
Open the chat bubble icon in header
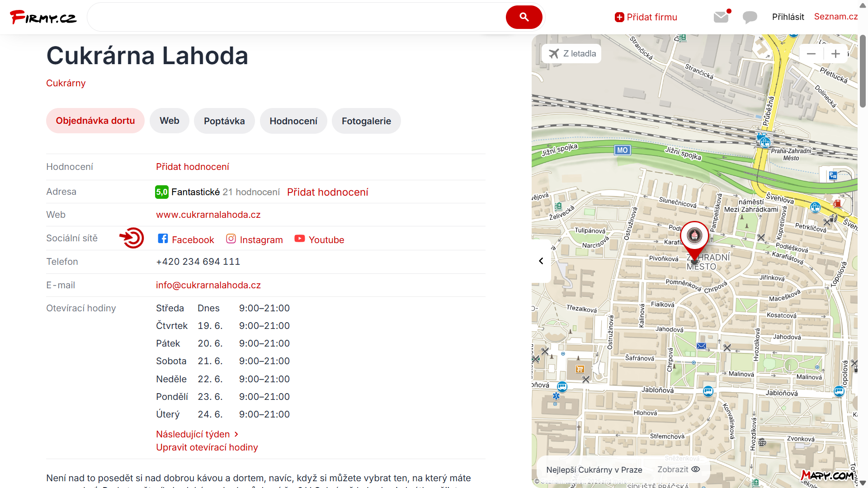[750, 17]
